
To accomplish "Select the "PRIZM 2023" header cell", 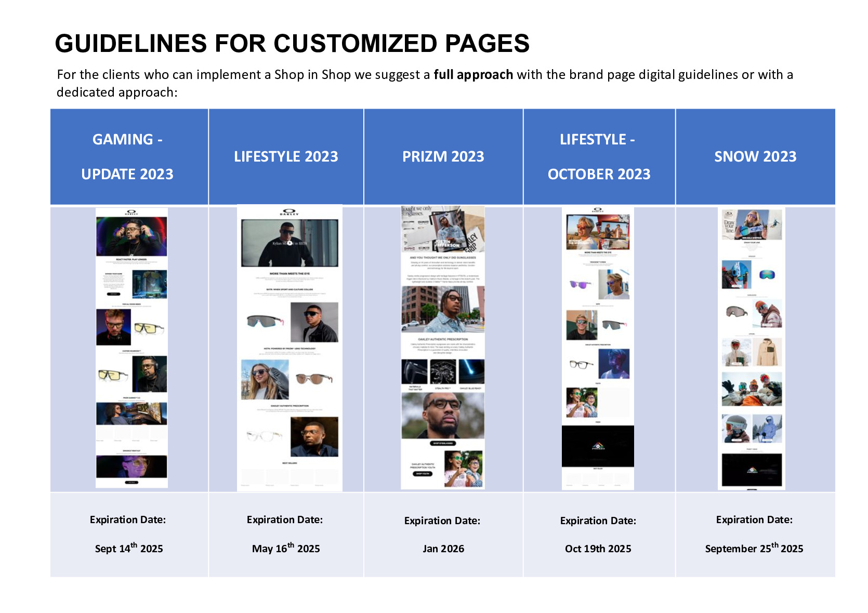I will 443,157.
